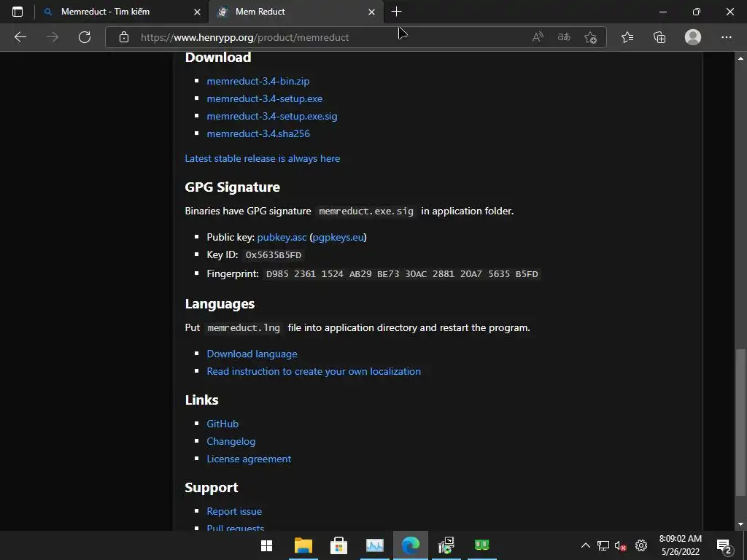Switch to the Memreduct - Tìm kiếm tab
Image resolution: width=747 pixels, height=560 pixels.
pyautogui.click(x=105, y=12)
